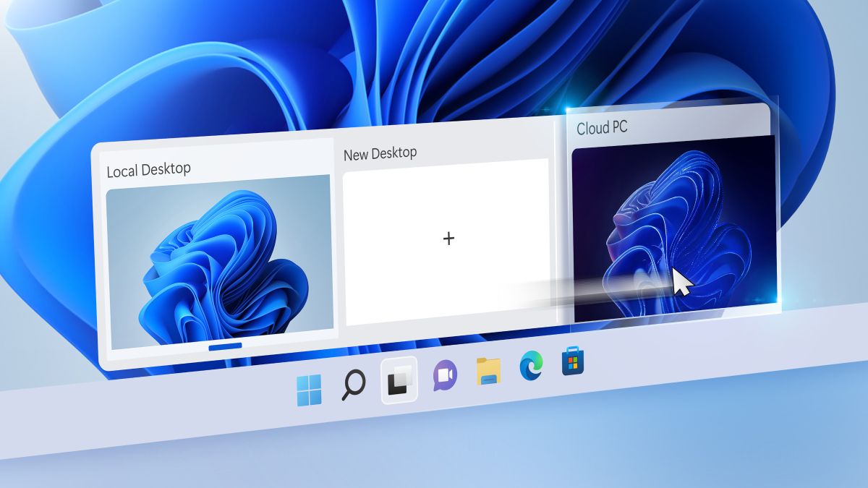This screenshot has width=868, height=488.
Task: Click the blue indicator bar under Local Desktop
Action: (224, 346)
